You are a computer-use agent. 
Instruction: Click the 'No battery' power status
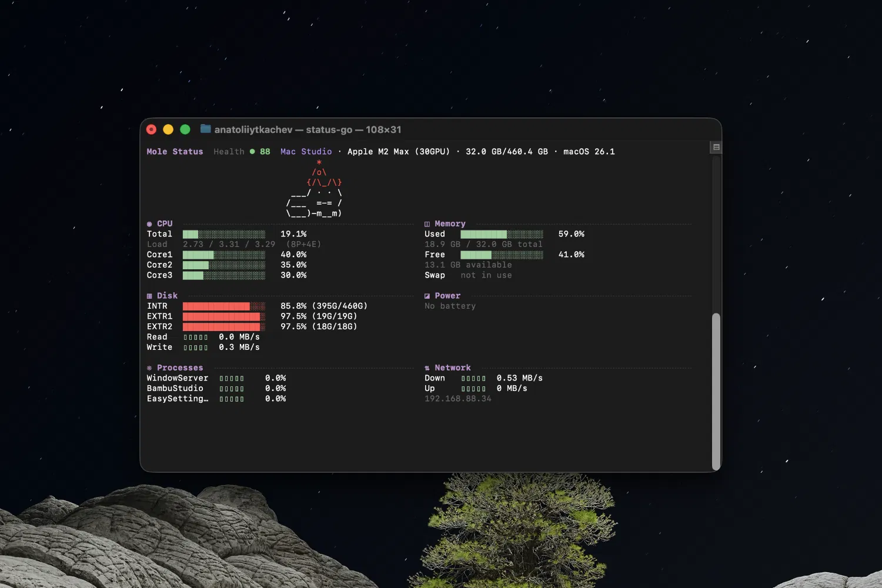tap(450, 306)
